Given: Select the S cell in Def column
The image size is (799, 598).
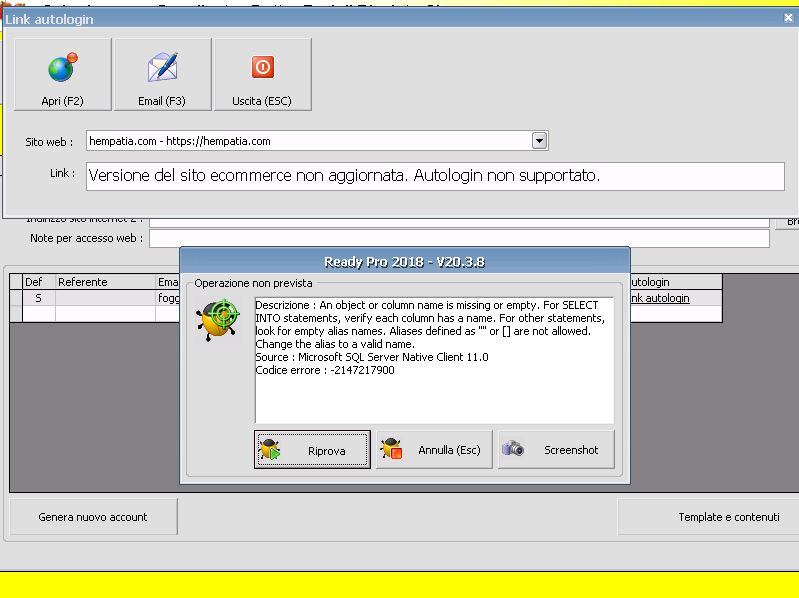Looking at the screenshot, I should click(38, 298).
